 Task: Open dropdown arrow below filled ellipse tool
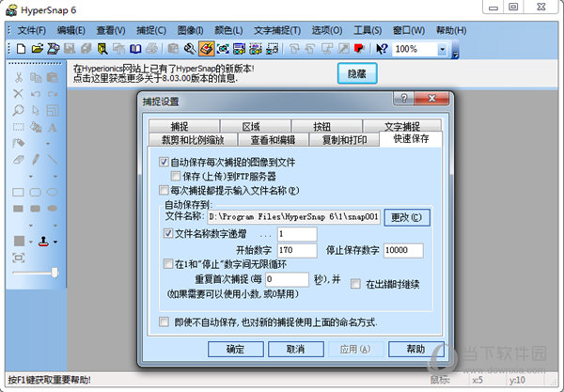(55, 226)
